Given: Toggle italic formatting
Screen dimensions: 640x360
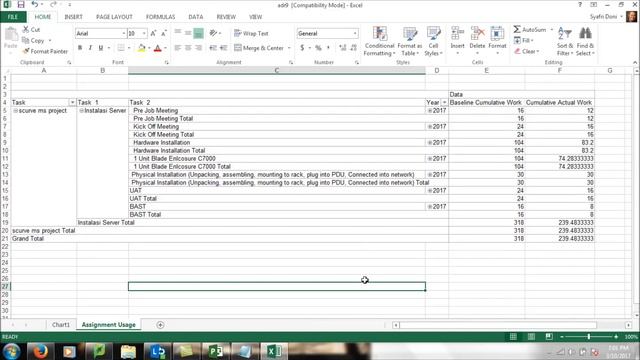Looking at the screenshot, I should [90, 48].
